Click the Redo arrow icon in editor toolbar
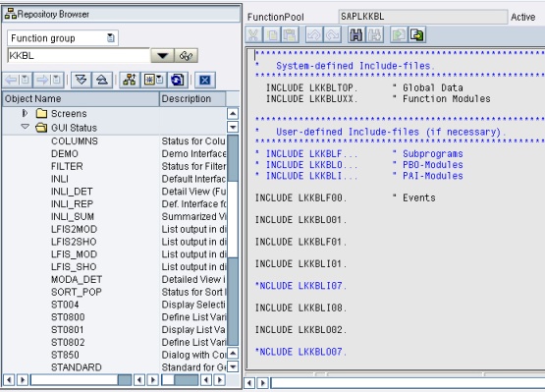The width and height of the screenshot is (545, 392). tap(332, 35)
